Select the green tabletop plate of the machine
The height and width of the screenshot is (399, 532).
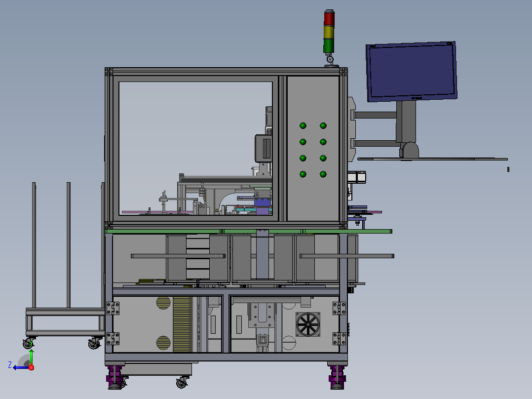[249, 231]
